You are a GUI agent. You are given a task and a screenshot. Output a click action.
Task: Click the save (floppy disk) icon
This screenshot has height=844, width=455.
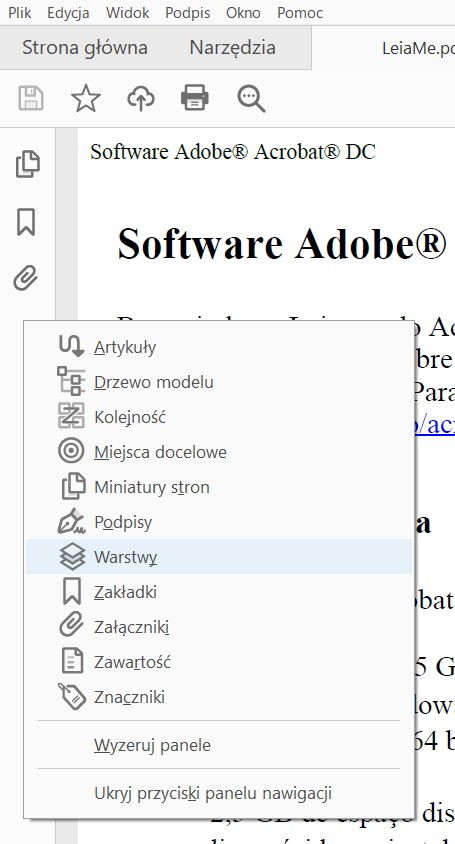(31, 99)
